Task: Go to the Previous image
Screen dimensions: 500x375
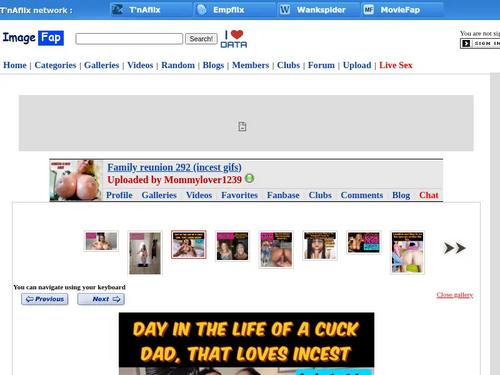Action: [45, 299]
